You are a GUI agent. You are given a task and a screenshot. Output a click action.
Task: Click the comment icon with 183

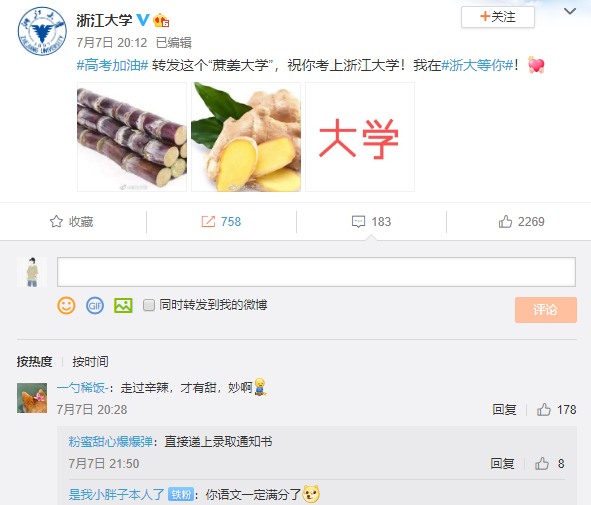(x=358, y=222)
